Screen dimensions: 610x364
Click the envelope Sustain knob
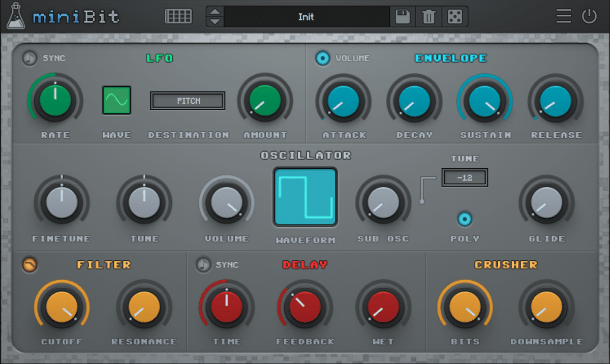click(x=484, y=100)
